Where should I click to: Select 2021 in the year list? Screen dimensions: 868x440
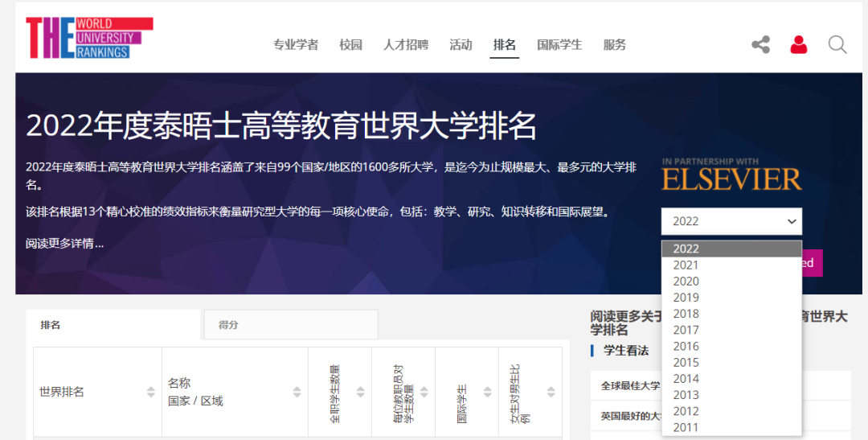coord(731,265)
